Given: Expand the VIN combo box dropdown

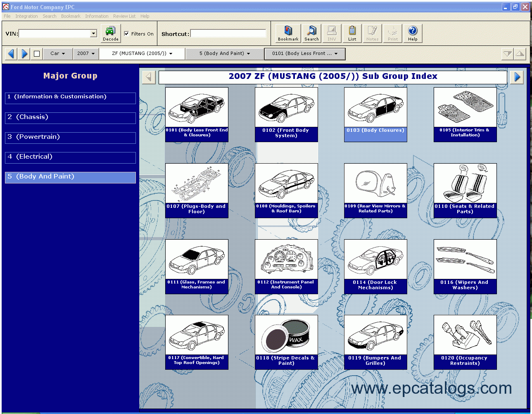Looking at the screenshot, I should (x=93, y=33).
